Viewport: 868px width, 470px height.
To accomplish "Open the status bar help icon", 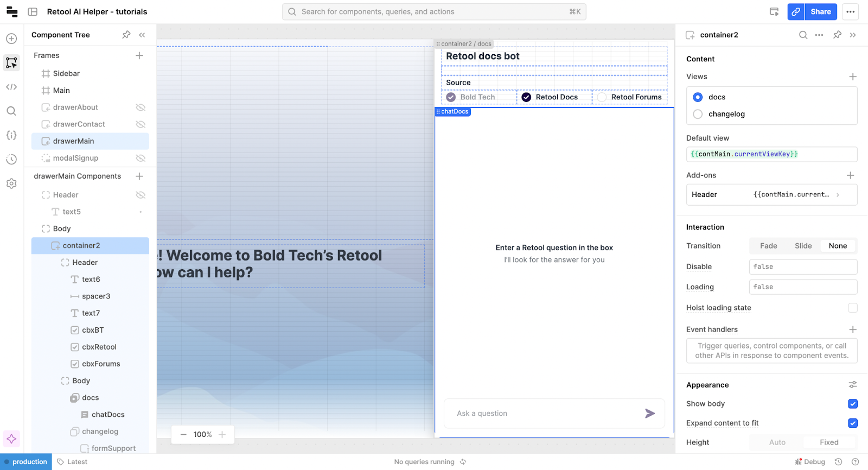I will [856, 462].
